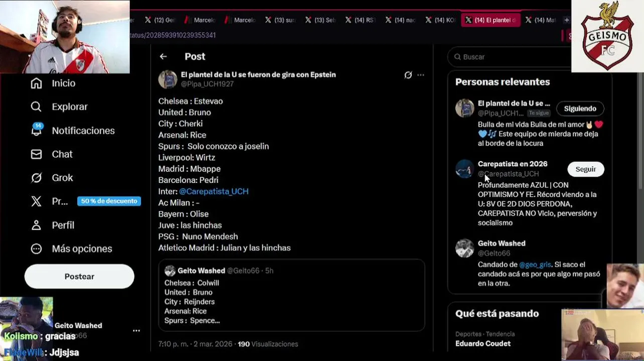Switch to first 'Marcelo' tab
Viewport: 644px width, 361px height.
pos(200,20)
